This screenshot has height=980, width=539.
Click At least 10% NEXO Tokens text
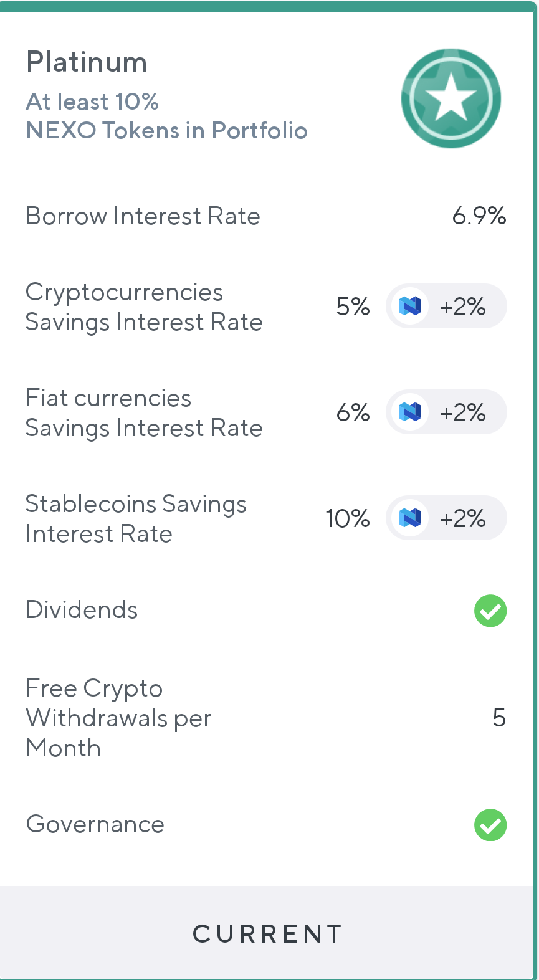[x=167, y=116]
